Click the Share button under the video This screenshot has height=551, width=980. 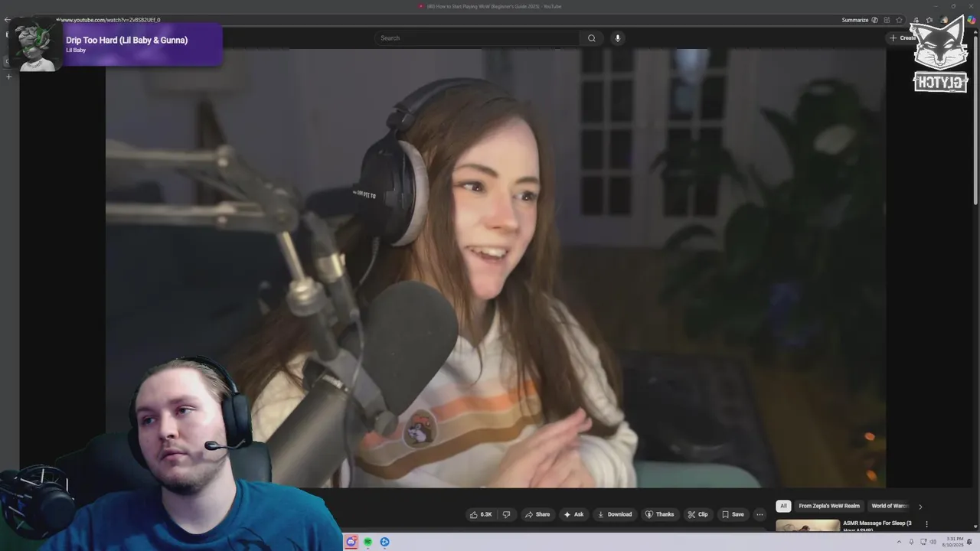[537, 514]
